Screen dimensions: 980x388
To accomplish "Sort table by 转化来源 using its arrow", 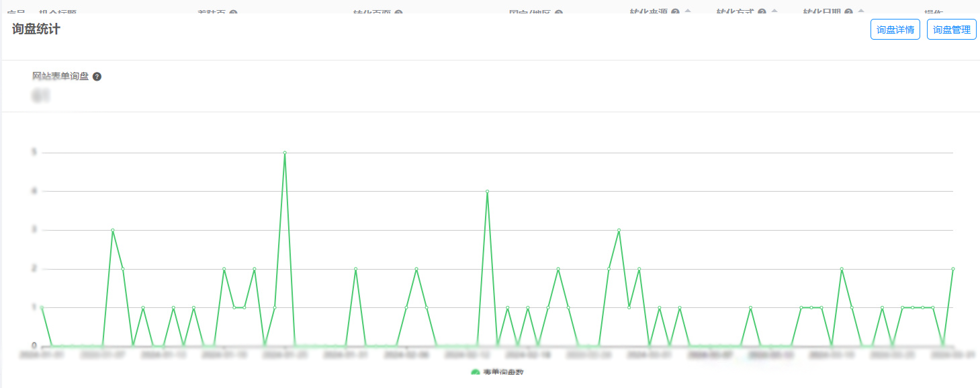I will point(688,12).
